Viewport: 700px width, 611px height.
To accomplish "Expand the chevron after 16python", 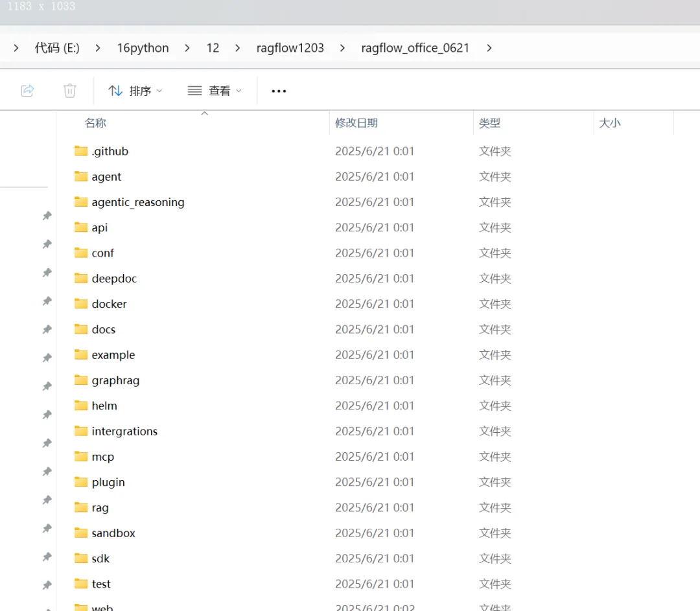I will tap(187, 48).
